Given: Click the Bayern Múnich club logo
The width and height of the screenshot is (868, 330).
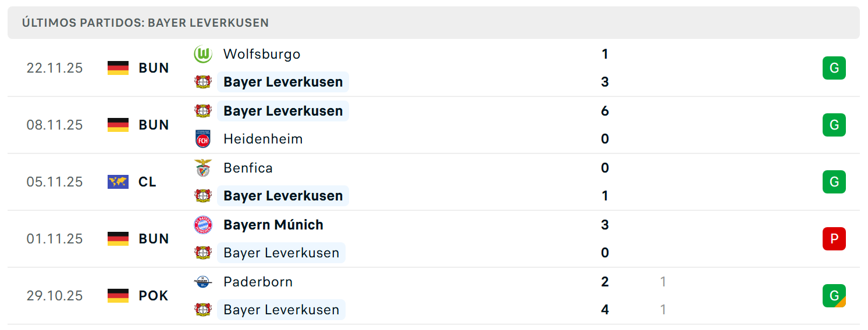Looking at the screenshot, I should (x=203, y=225).
